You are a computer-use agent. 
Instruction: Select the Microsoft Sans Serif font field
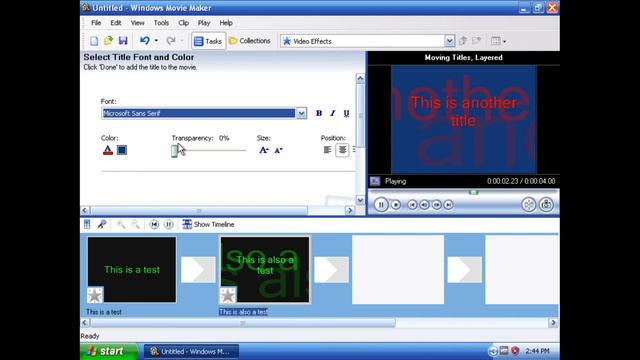198,113
